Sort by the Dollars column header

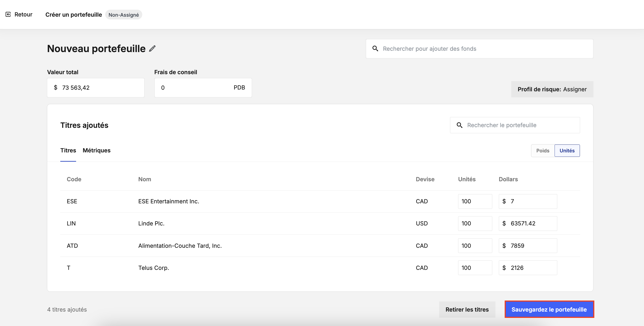pyautogui.click(x=508, y=179)
